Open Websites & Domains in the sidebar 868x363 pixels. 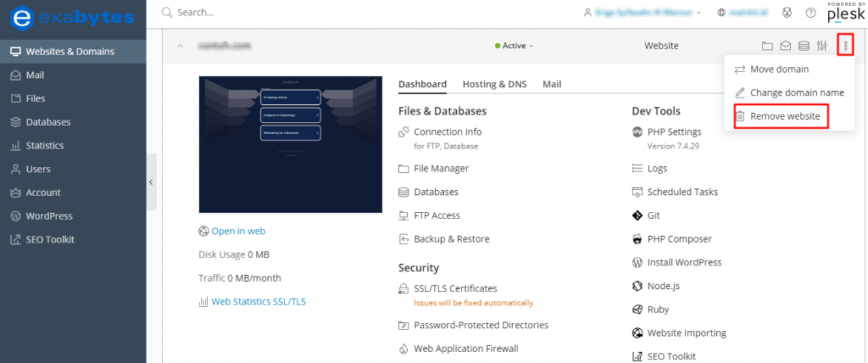73,52
